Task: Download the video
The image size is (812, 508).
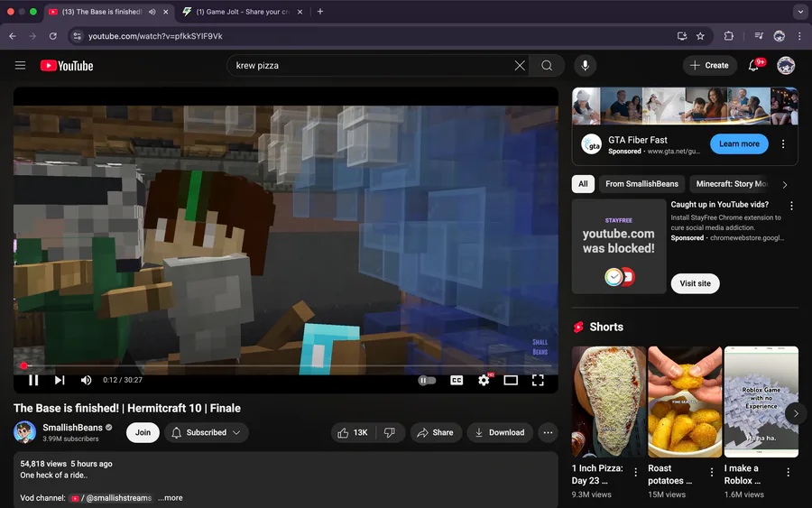Action: (500, 432)
